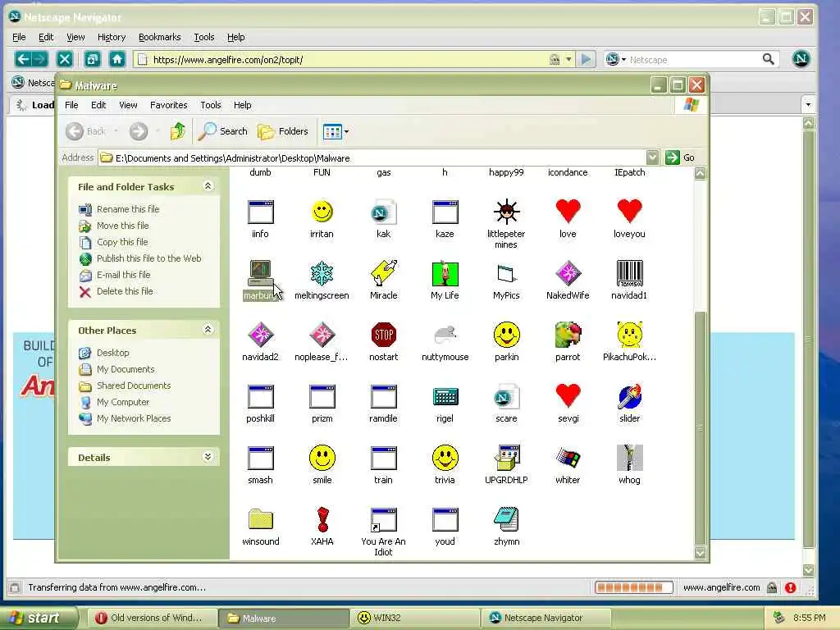Select the meltingscreen snowflake file

click(x=322, y=273)
